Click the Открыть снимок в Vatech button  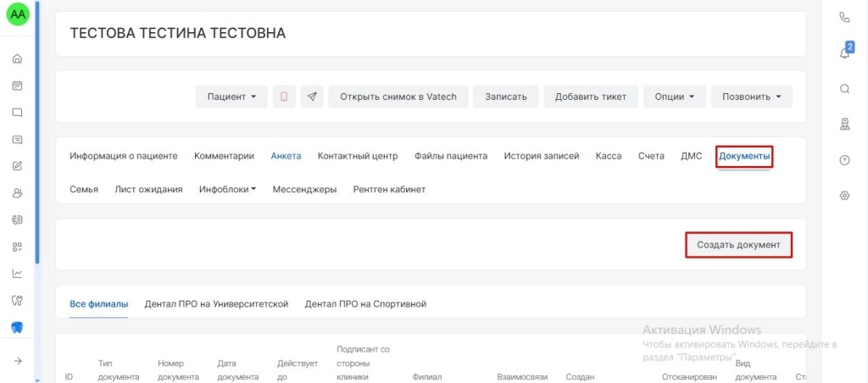coord(398,97)
